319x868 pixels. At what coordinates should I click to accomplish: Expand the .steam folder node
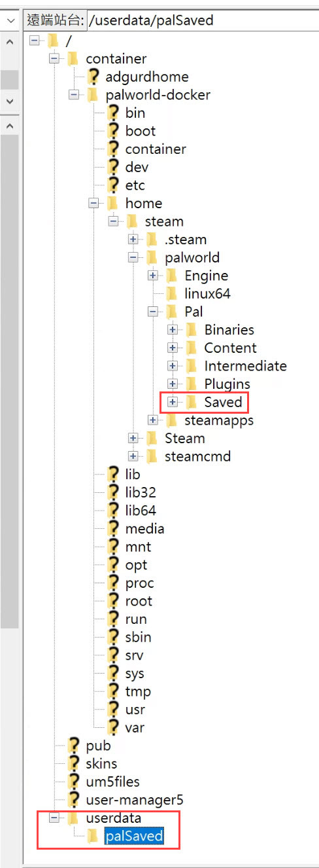tap(133, 240)
